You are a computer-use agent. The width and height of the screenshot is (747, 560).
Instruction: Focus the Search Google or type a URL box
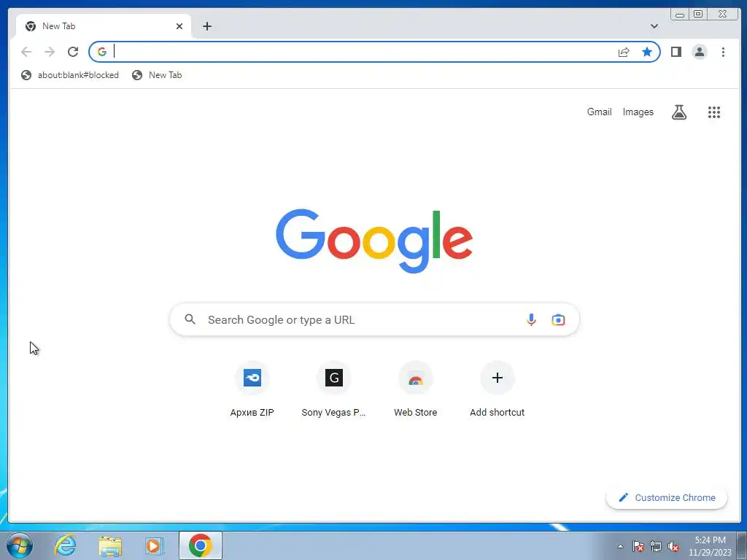[374, 319]
